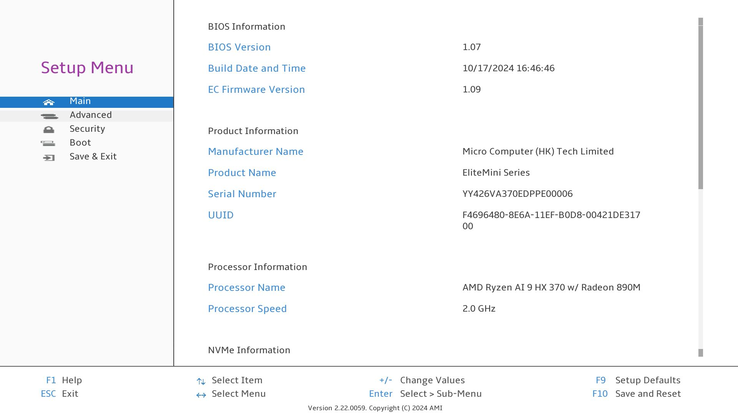
Task: Select the UUID label
Action: [221, 215]
